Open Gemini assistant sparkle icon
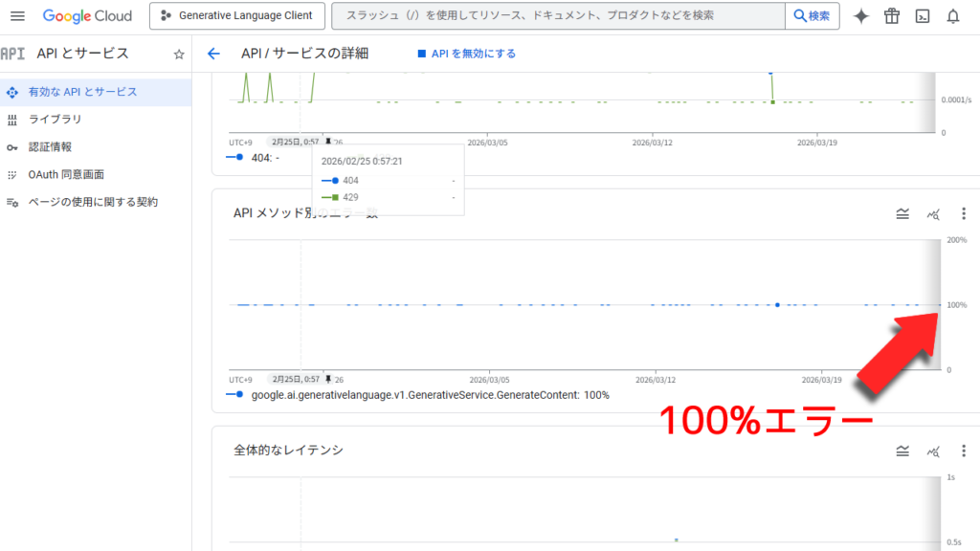980x551 pixels. click(x=859, y=15)
